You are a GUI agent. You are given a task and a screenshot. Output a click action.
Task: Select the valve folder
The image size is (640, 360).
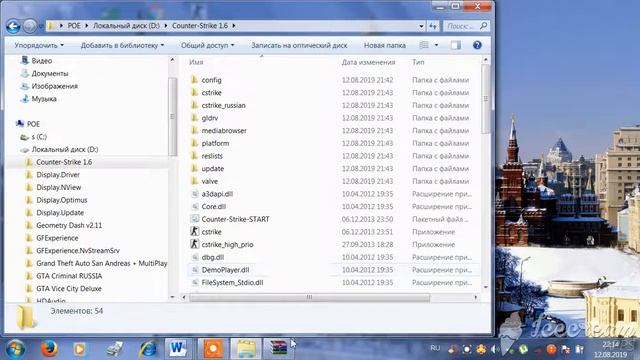click(x=209, y=181)
